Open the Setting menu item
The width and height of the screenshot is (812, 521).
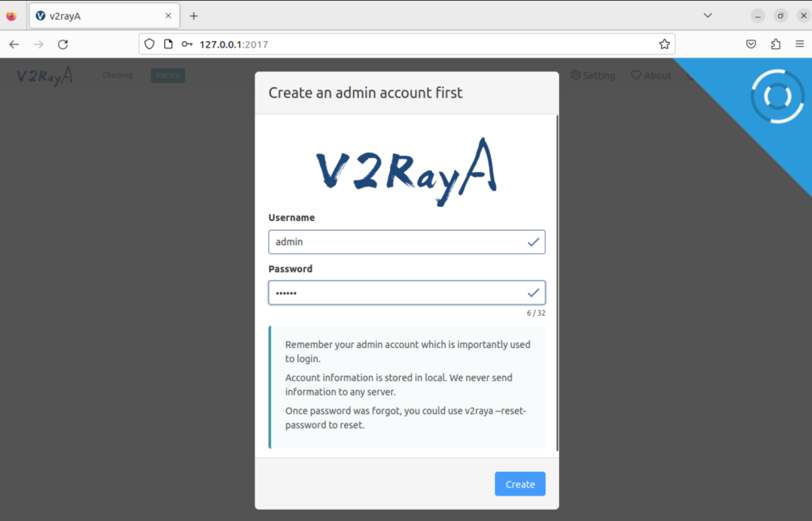point(593,75)
